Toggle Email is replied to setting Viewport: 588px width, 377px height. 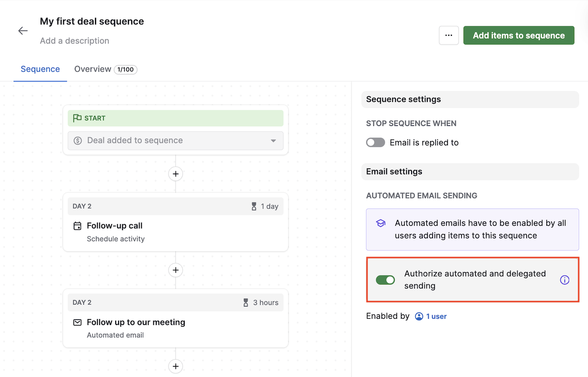tap(375, 142)
